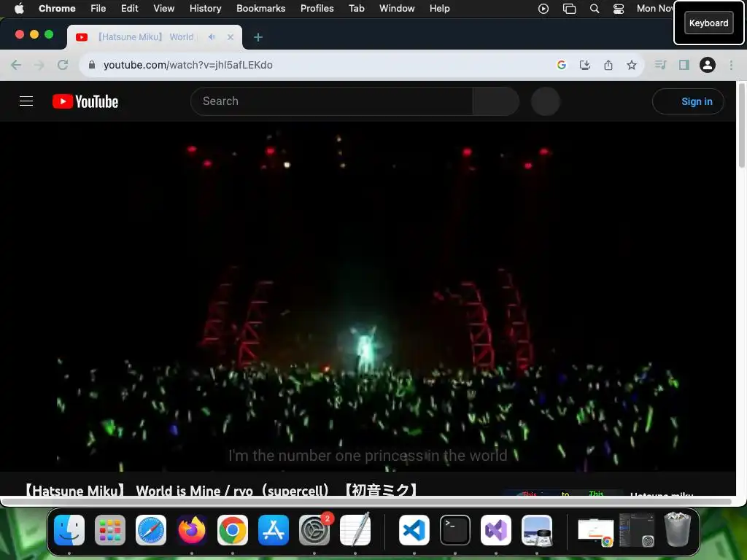Click the Now Playing menu bar icon
The width and height of the screenshot is (747, 560).
click(543, 8)
